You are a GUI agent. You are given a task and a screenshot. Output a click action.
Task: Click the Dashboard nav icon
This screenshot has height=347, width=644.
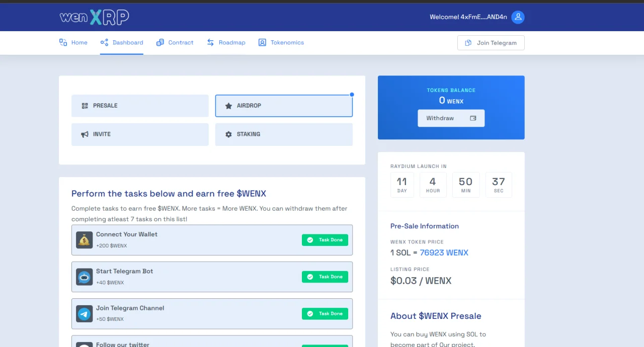(x=104, y=42)
